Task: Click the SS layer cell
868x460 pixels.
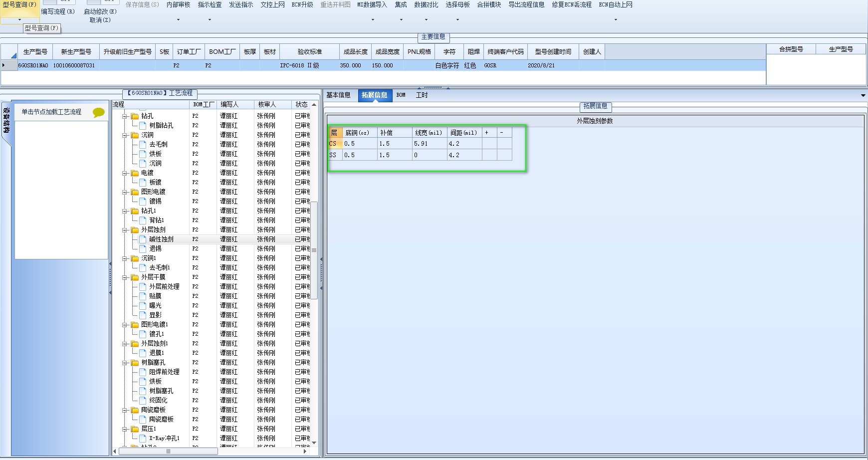Action: pyautogui.click(x=335, y=155)
